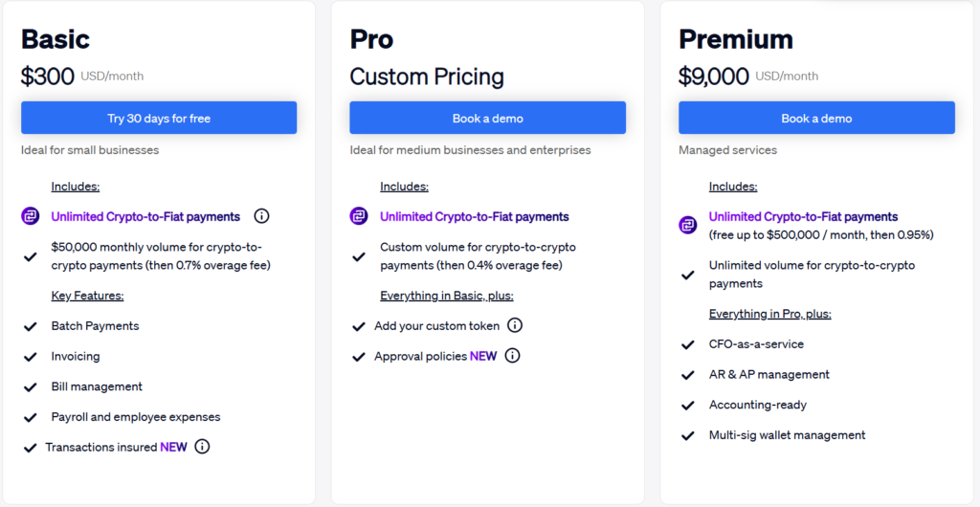
Task: Click checkmark beside CFO-as-a-service
Action: pyautogui.click(x=687, y=344)
